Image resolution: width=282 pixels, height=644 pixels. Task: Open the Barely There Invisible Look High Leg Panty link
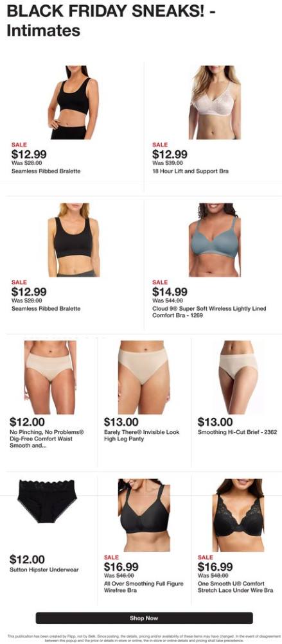pos(141,435)
